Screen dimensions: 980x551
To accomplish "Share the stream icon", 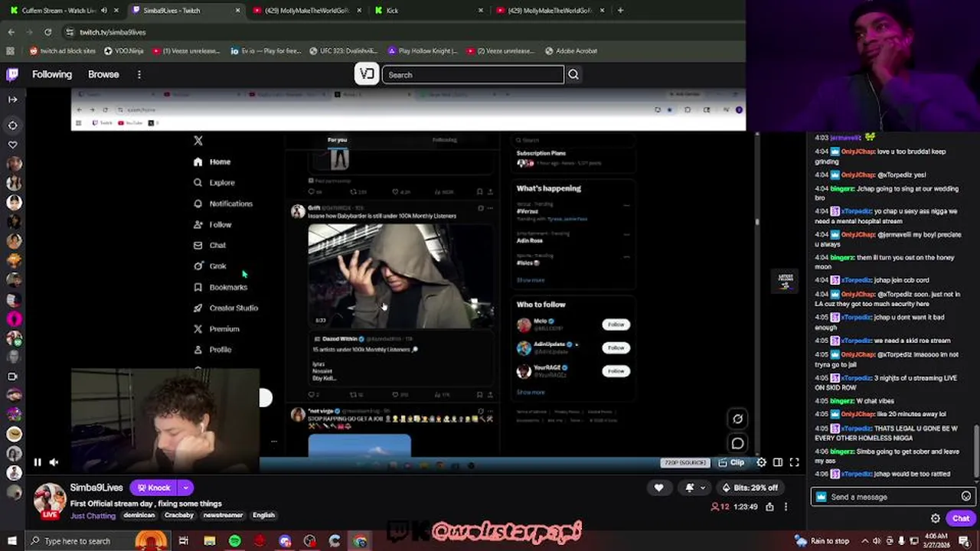I will click(769, 507).
